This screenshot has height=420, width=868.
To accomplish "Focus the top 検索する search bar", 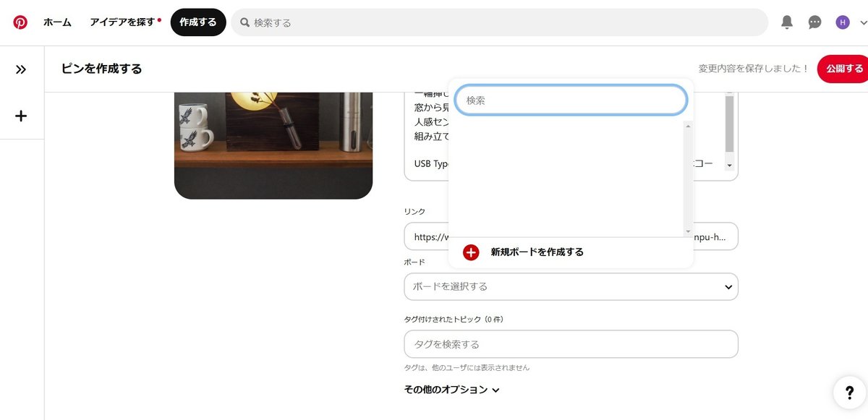I will point(499,22).
